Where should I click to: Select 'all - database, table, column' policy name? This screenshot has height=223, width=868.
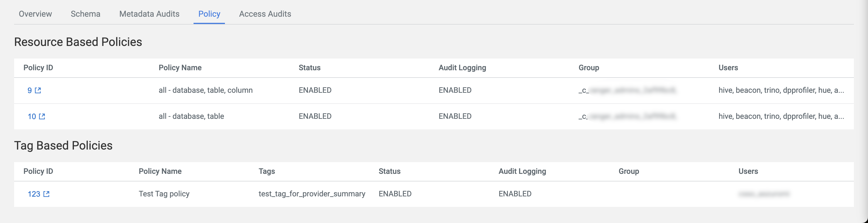pyautogui.click(x=206, y=90)
